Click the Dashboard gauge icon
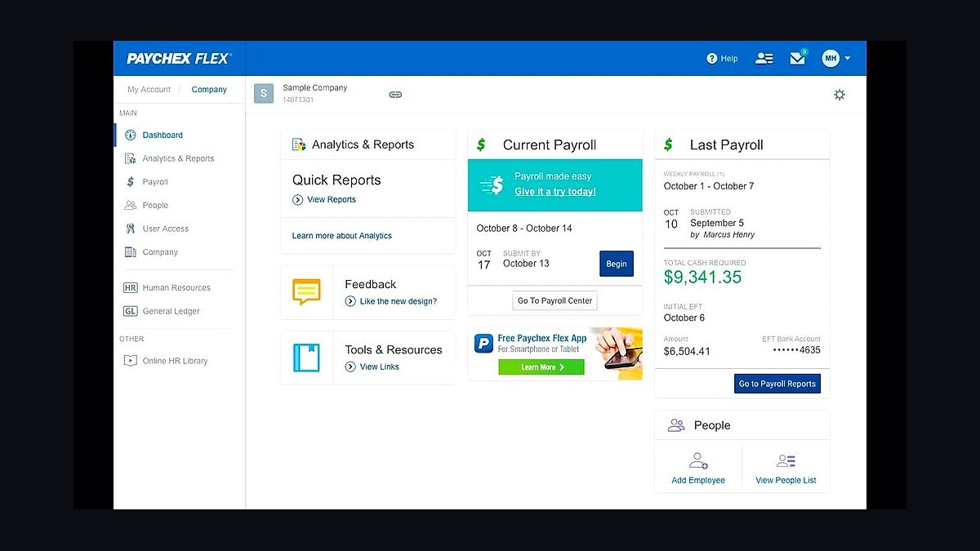Screen dimensions: 980x551 130,136
